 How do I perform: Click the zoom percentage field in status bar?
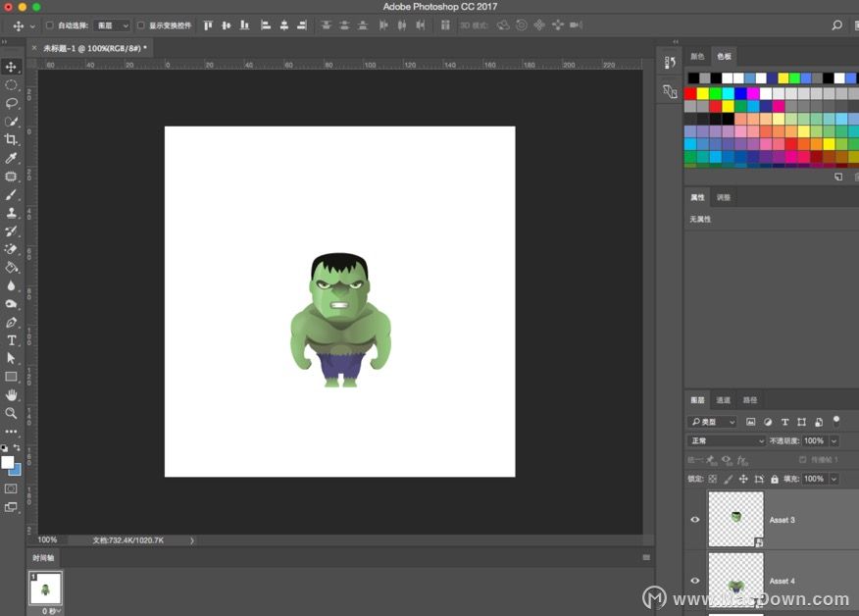pos(47,540)
